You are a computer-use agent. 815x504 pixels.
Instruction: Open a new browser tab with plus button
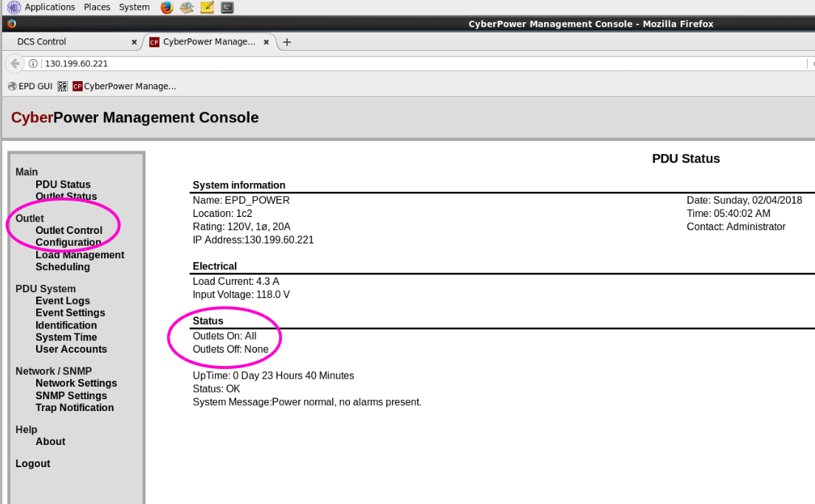click(287, 42)
